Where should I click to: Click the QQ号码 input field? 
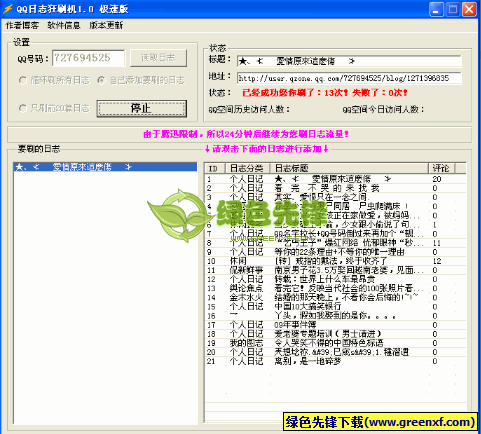(x=89, y=58)
